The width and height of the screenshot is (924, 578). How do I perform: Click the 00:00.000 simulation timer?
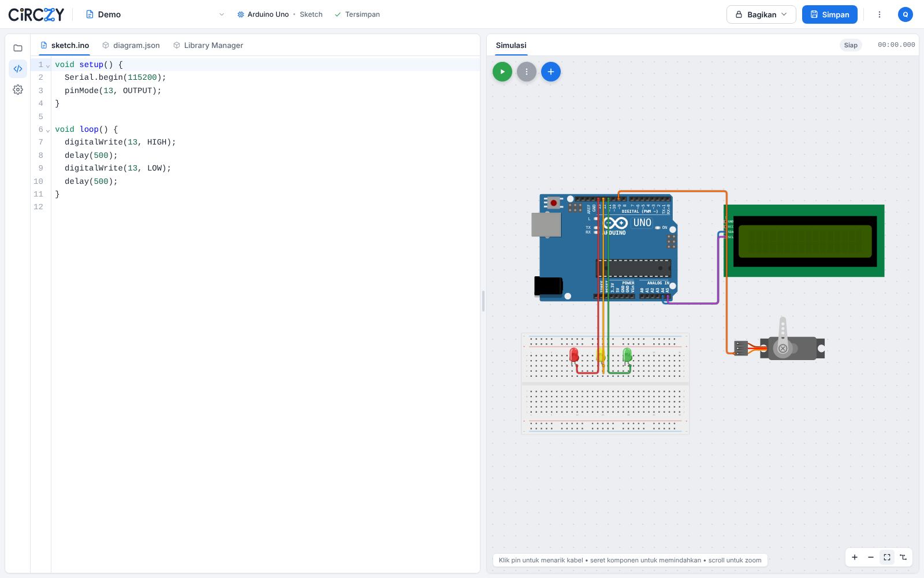pyautogui.click(x=896, y=45)
